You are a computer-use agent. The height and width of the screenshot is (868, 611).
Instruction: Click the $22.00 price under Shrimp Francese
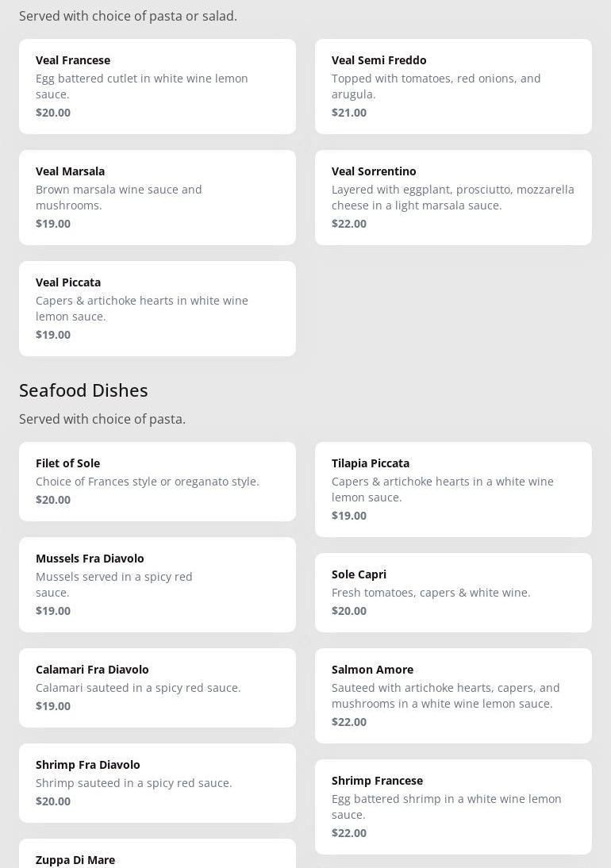click(349, 833)
